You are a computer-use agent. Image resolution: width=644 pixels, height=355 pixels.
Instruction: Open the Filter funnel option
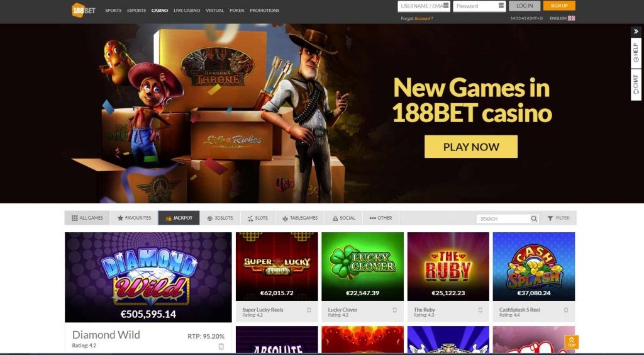[558, 218]
